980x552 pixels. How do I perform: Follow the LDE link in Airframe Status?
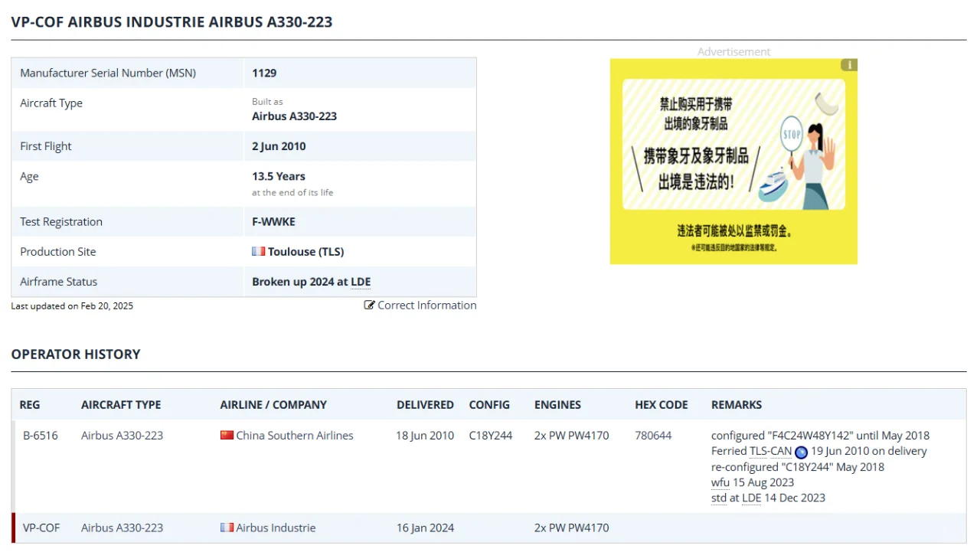coord(361,282)
